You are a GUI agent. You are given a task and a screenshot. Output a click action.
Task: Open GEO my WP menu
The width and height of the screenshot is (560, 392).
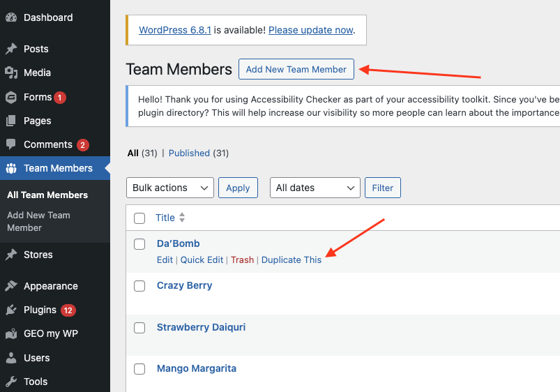pos(51,333)
